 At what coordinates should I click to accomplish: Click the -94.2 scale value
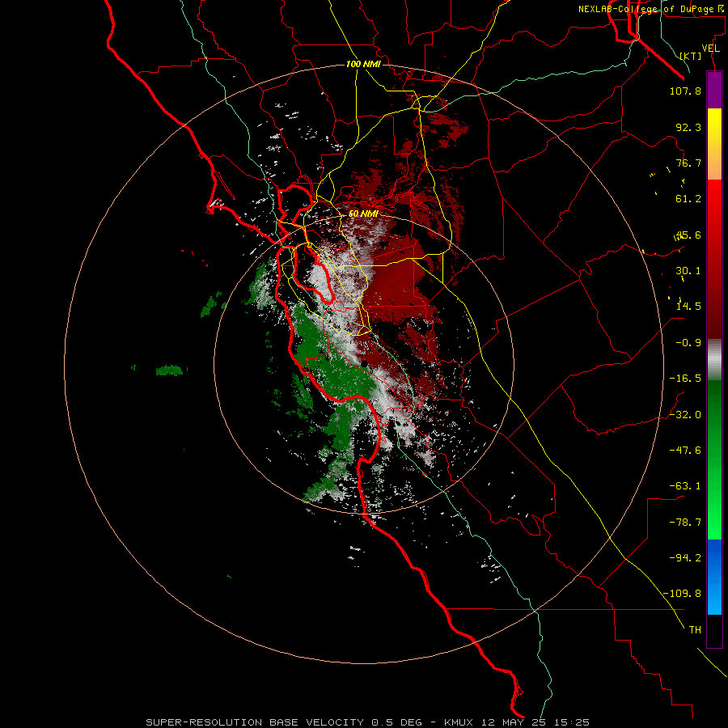click(685, 558)
